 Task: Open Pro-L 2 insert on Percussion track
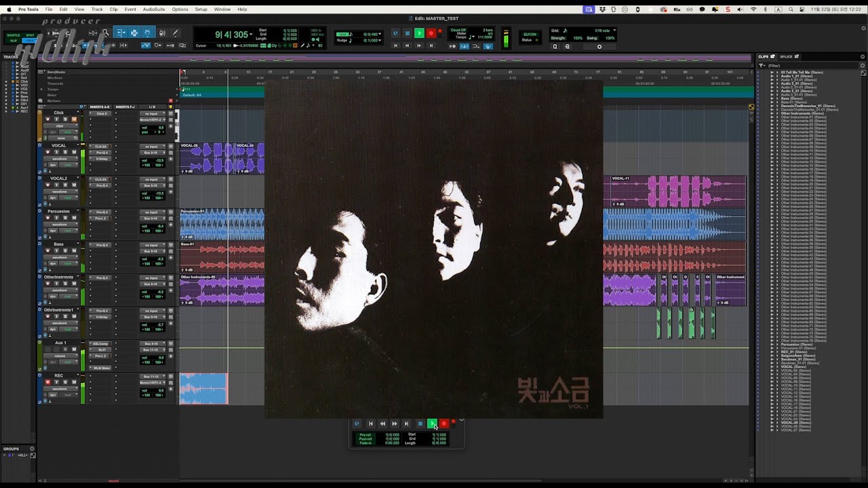click(100, 218)
